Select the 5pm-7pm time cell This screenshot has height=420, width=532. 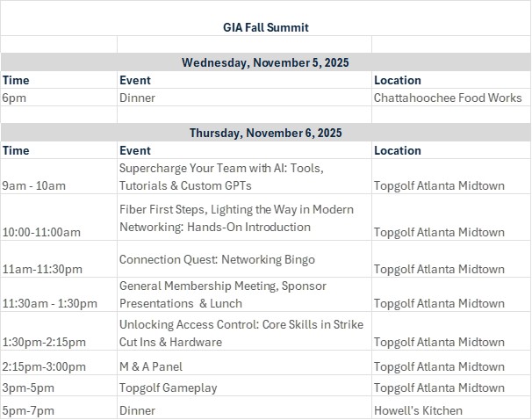(x=59, y=407)
